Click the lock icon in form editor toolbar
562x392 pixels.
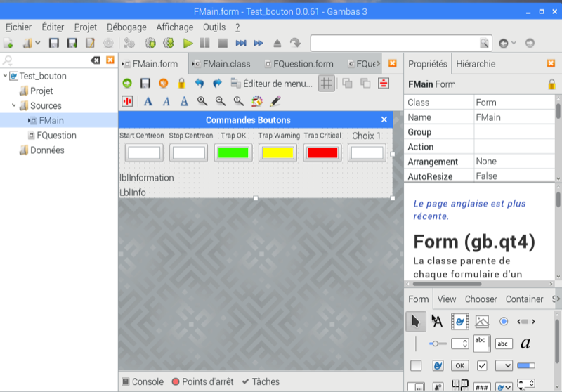tap(181, 84)
